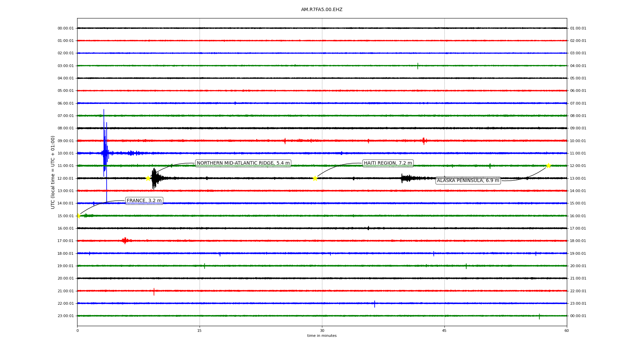Click left-axis time label 12:00:01
This screenshot has height=362, width=644.
66,179
